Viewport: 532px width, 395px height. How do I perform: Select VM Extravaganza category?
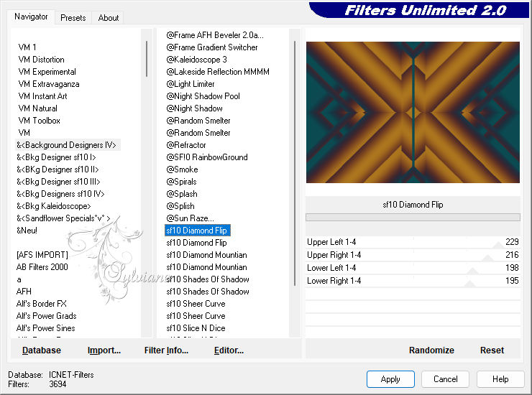click(x=49, y=84)
